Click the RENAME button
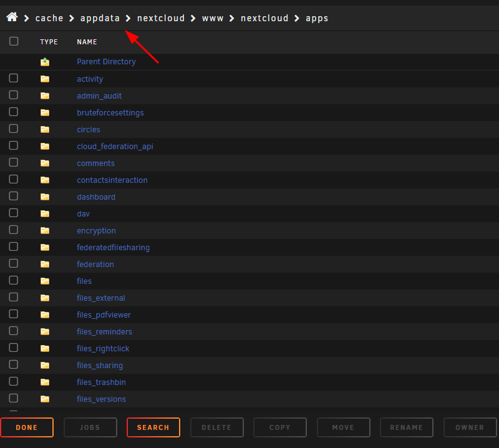This screenshot has height=448, width=499. 407,427
